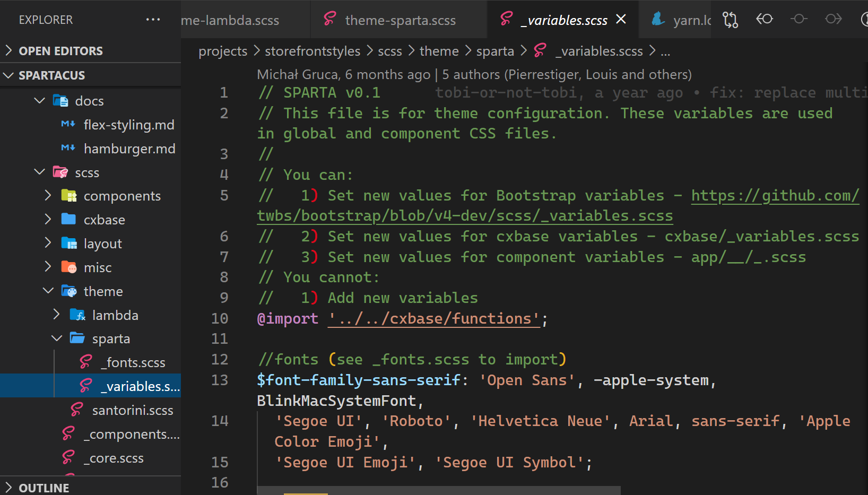
Task: Open the Bootstrap GitHub link in line 5
Action: click(x=775, y=196)
